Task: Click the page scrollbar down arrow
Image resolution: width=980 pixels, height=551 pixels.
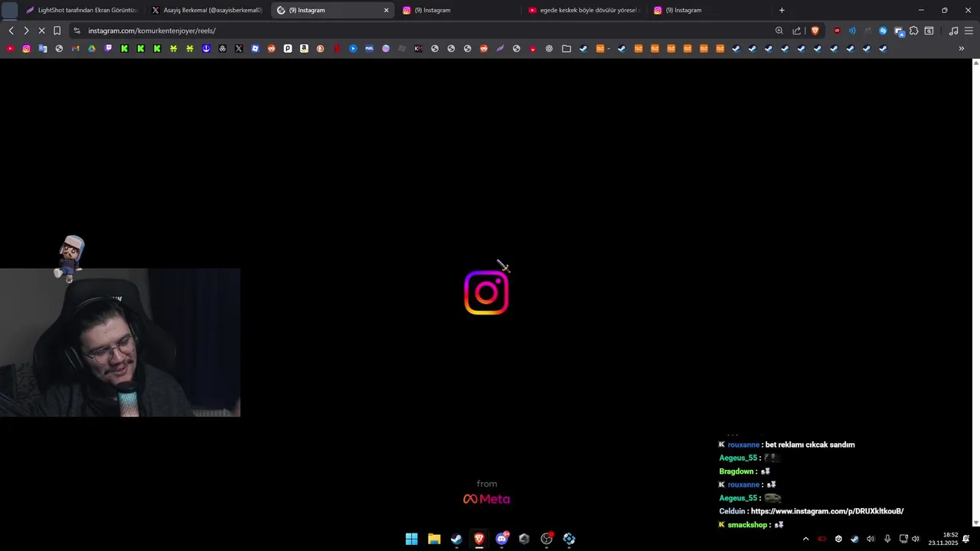Action: pyautogui.click(x=975, y=523)
